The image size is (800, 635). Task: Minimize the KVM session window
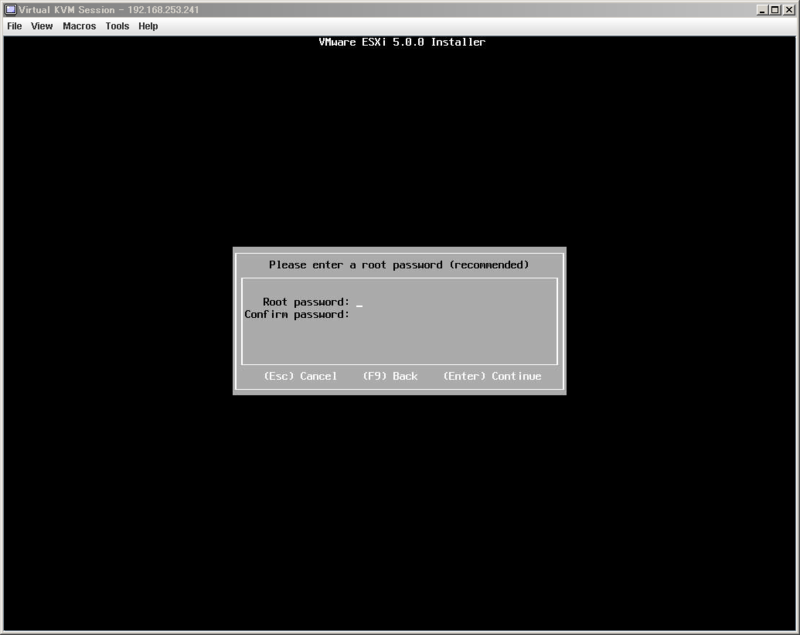point(762,10)
